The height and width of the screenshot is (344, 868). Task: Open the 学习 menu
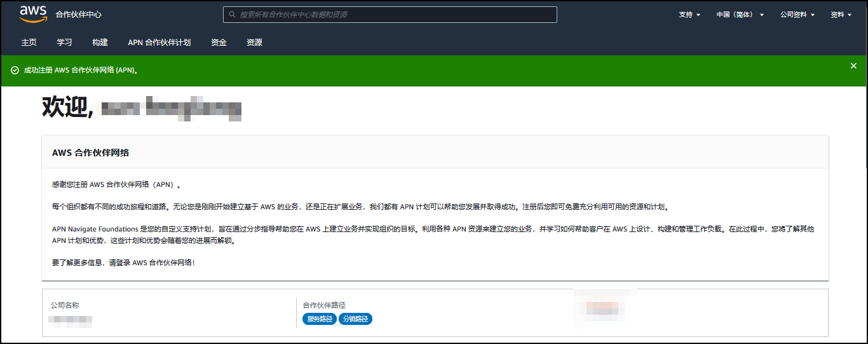(64, 43)
